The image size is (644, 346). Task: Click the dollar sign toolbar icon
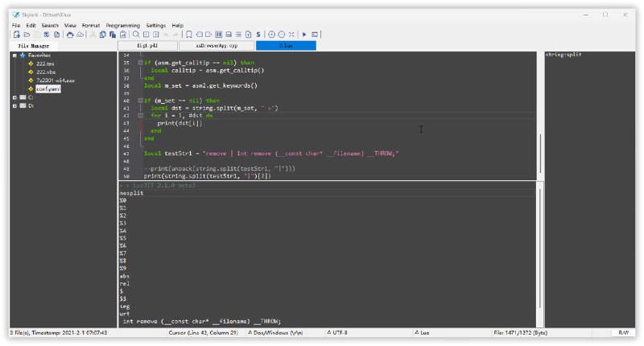(x=258, y=35)
